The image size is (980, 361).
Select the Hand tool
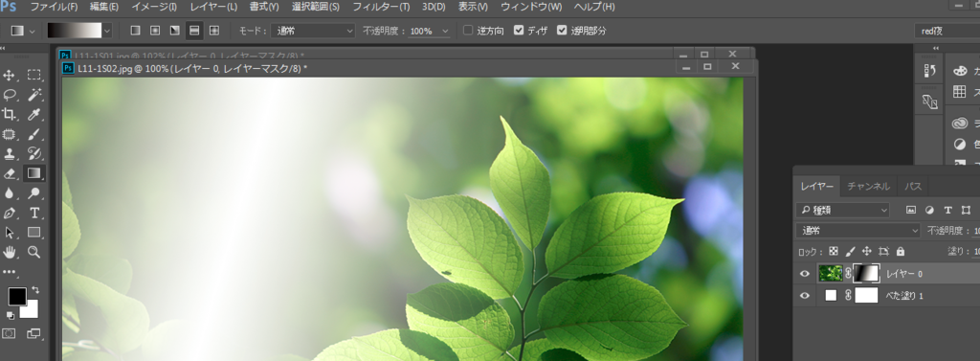10,252
